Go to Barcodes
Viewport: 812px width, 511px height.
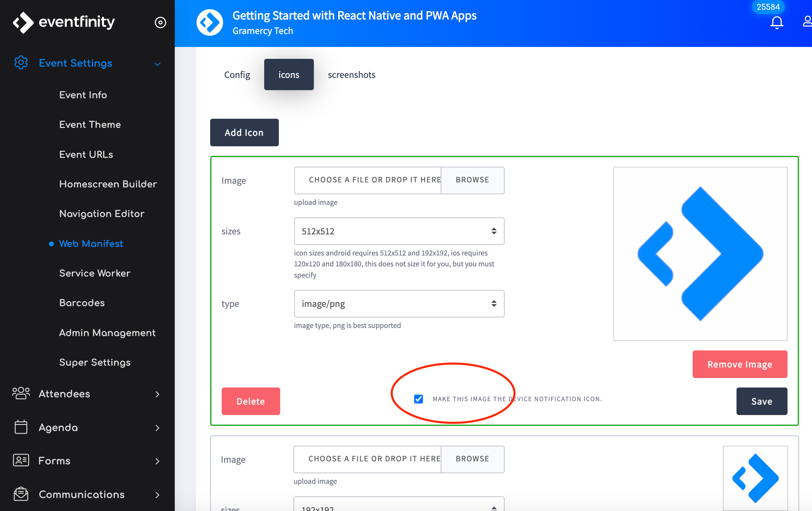click(x=82, y=303)
